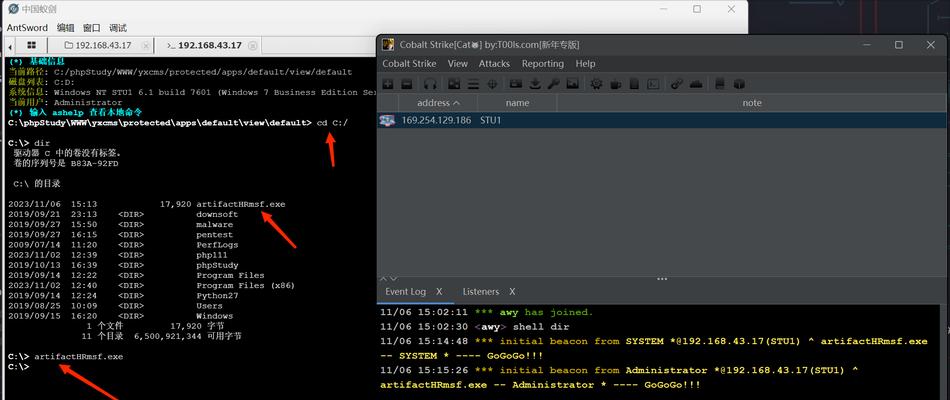The image size is (950, 400).
Task: Click the cube About icon in toolbar
Action: tap(739, 84)
